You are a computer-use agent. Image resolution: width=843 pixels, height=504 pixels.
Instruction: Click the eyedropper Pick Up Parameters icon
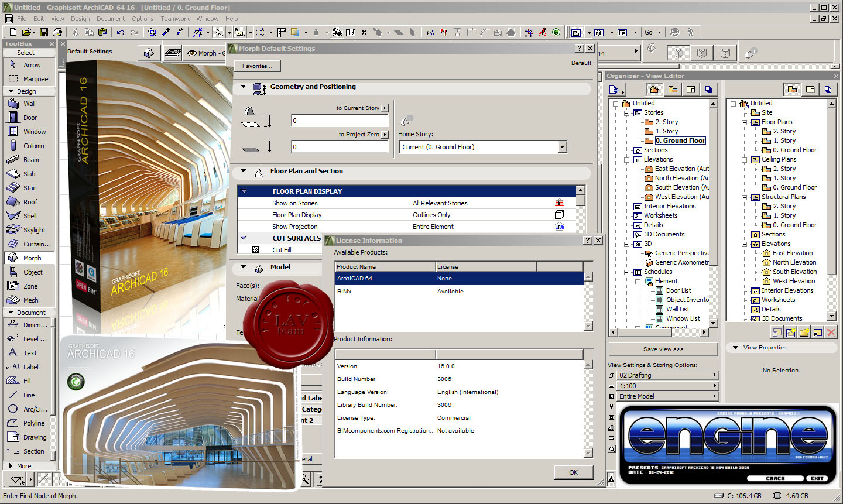pos(166,32)
